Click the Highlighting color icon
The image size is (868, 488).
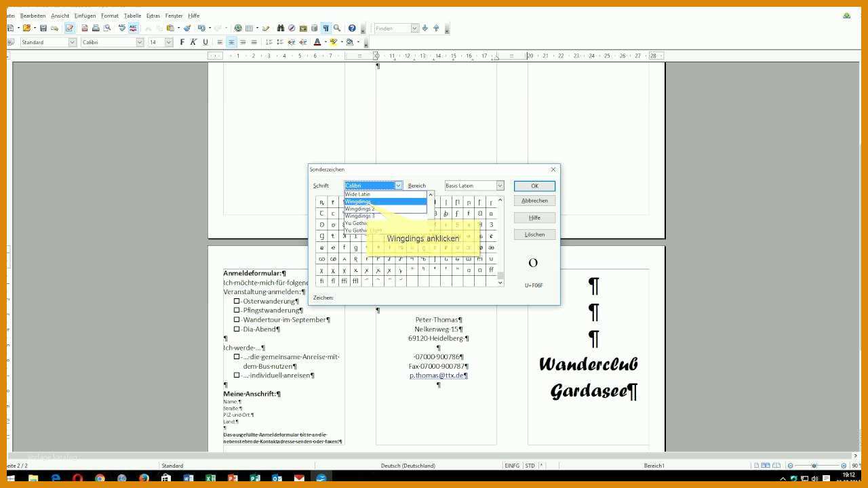tap(333, 42)
